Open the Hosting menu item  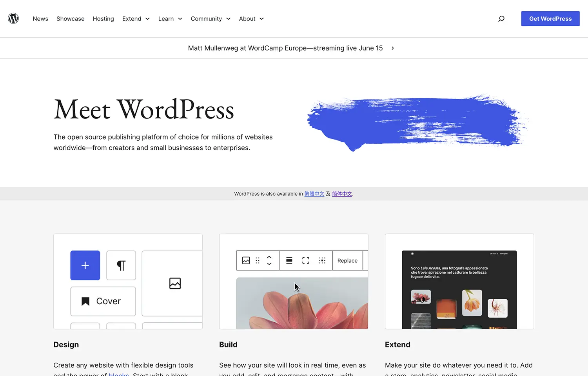coord(103,19)
